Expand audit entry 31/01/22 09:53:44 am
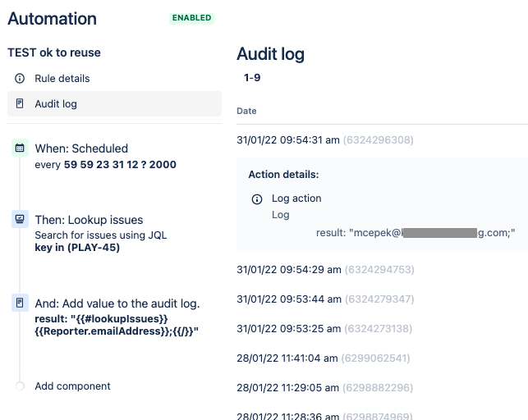 [288, 299]
